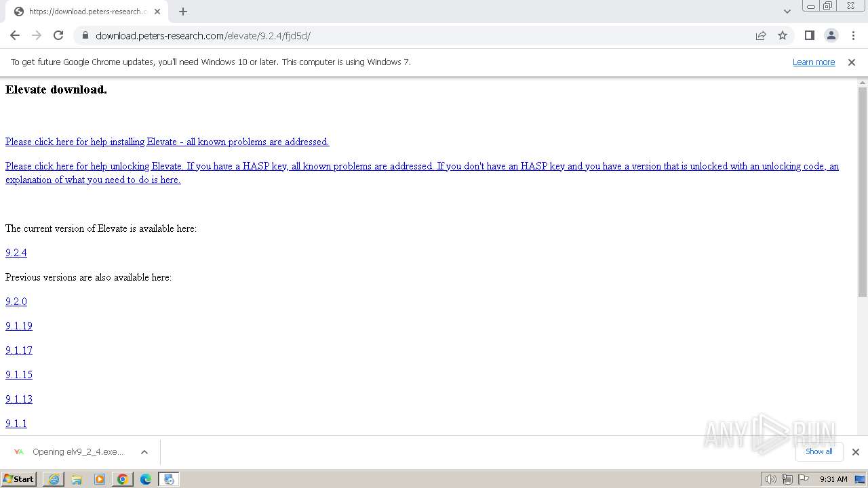Screen dimensions: 868x488
Task: Close the downloads shelf
Action: pos(855,452)
